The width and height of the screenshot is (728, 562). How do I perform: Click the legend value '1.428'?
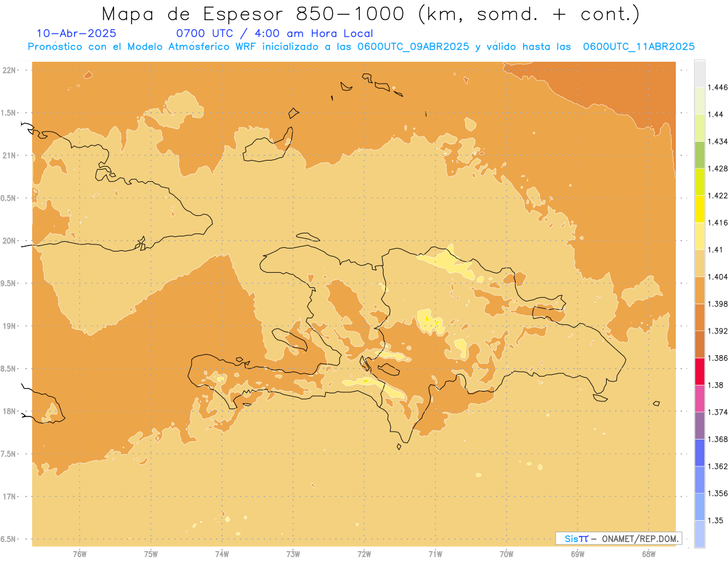click(718, 169)
